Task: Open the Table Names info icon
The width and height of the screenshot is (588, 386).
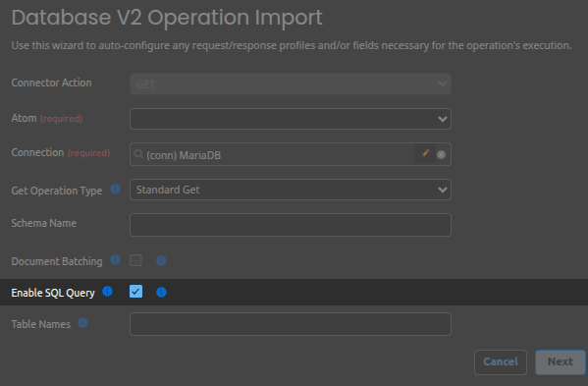Action: 82,322
